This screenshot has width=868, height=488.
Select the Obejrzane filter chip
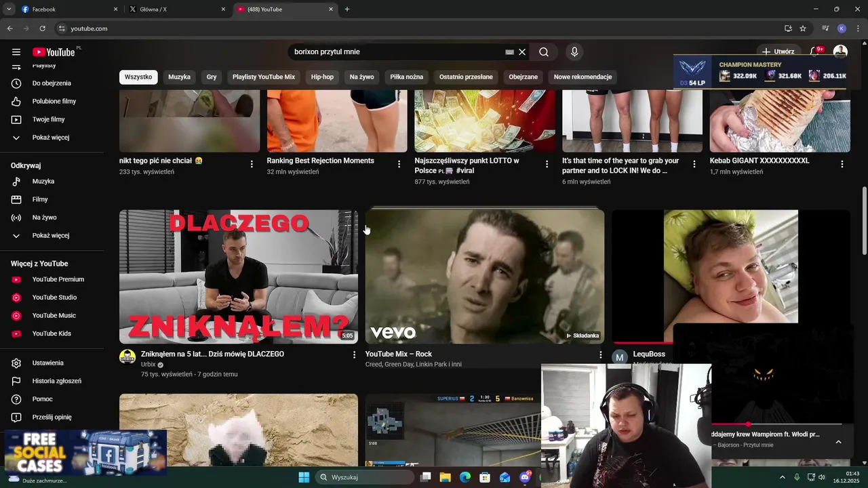[524, 77]
